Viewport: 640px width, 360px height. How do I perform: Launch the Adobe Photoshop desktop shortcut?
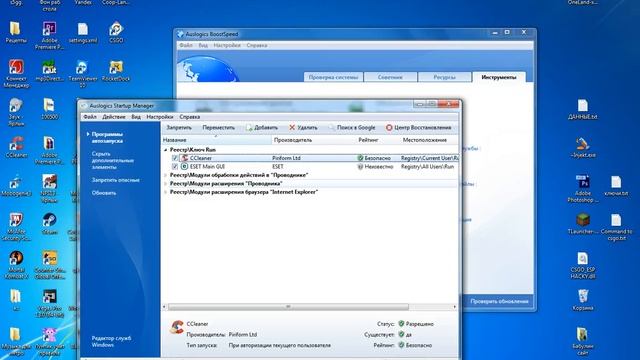click(x=582, y=188)
